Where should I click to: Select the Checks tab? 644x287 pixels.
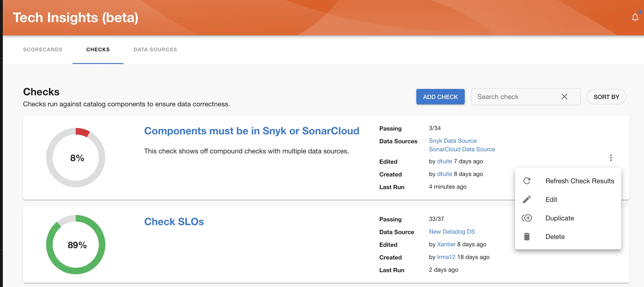[x=98, y=49]
